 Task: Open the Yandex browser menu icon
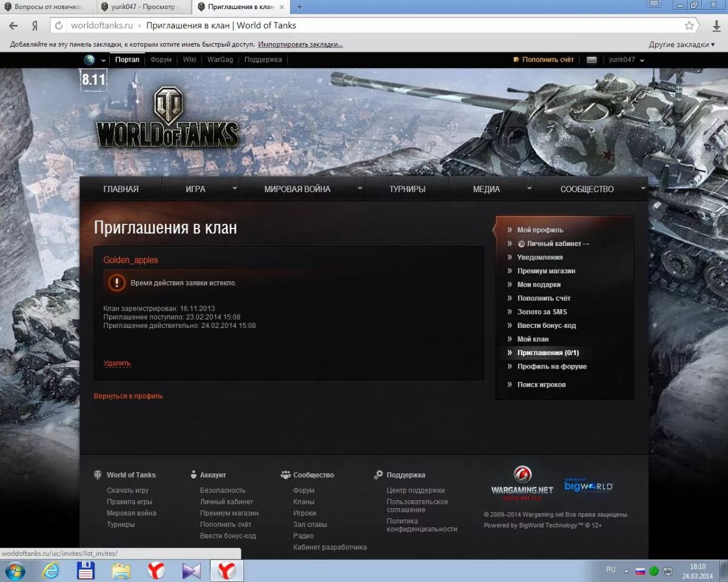click(653, 4)
